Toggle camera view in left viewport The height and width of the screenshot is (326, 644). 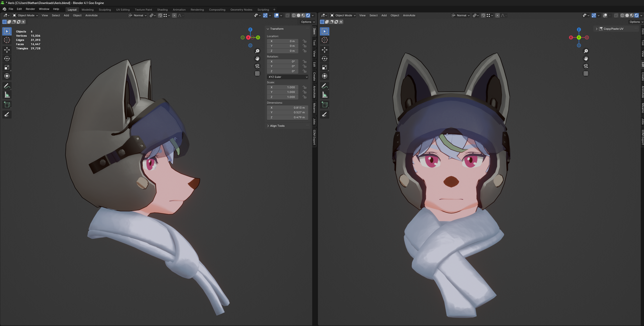click(257, 66)
